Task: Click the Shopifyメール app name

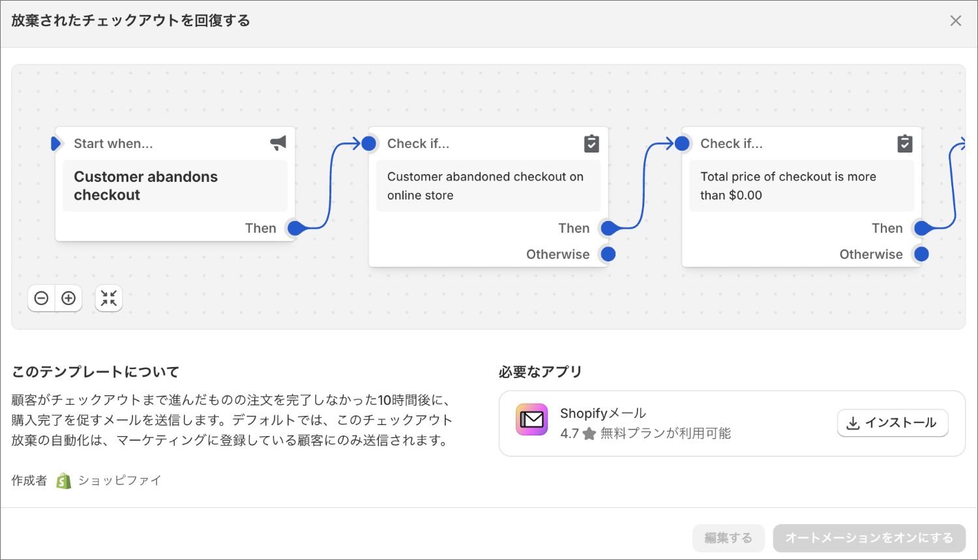Action: (x=603, y=413)
